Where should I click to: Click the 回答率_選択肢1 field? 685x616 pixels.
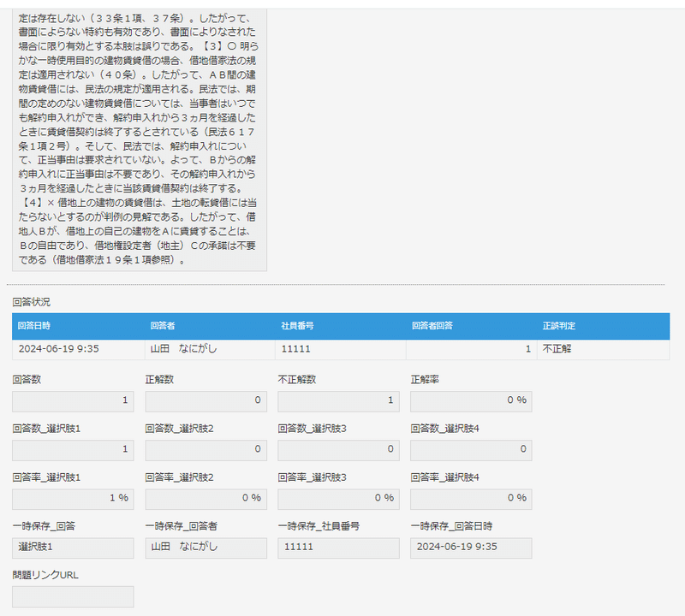point(73,499)
